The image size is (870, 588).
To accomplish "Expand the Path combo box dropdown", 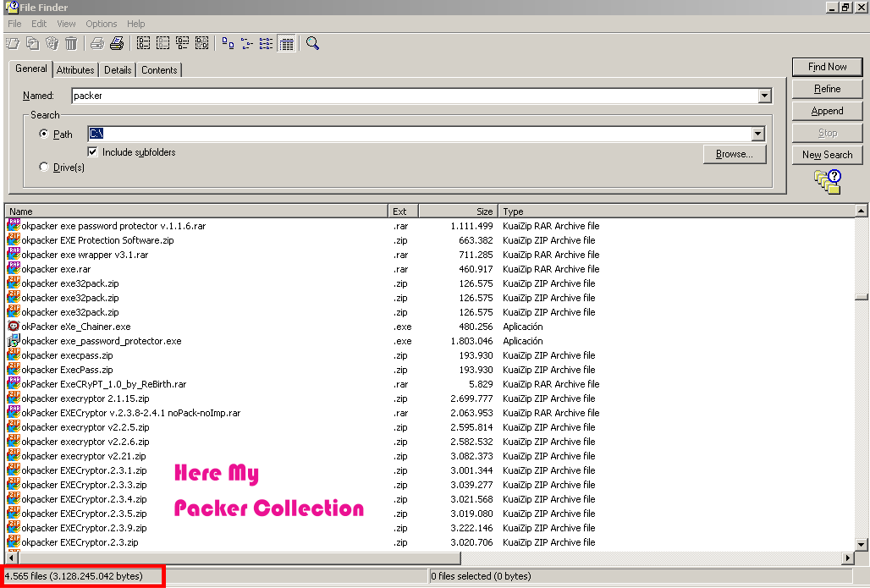I will [x=757, y=134].
